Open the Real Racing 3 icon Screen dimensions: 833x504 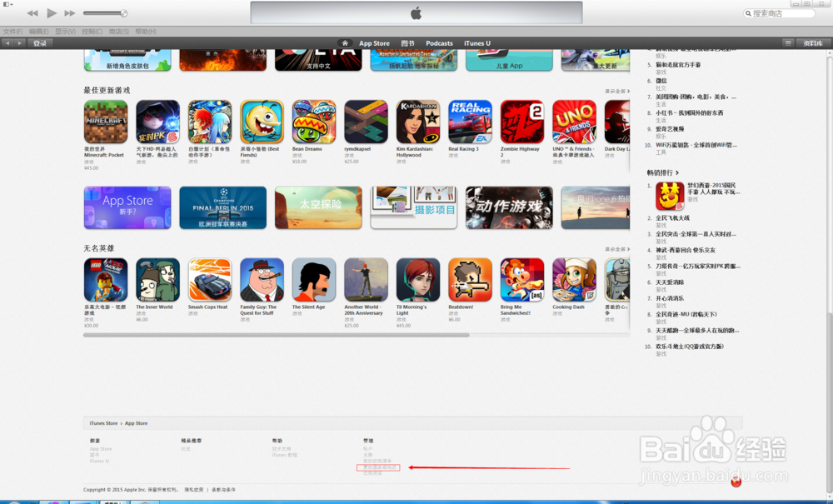pos(470,122)
